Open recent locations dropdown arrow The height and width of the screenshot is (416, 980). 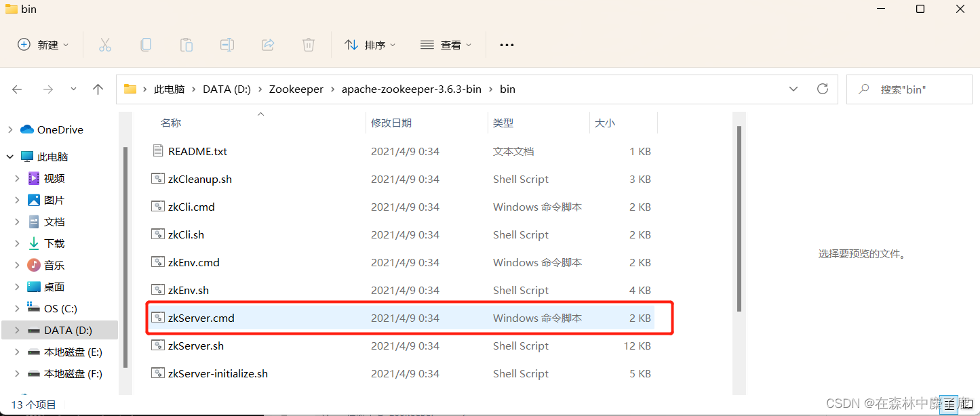point(74,89)
